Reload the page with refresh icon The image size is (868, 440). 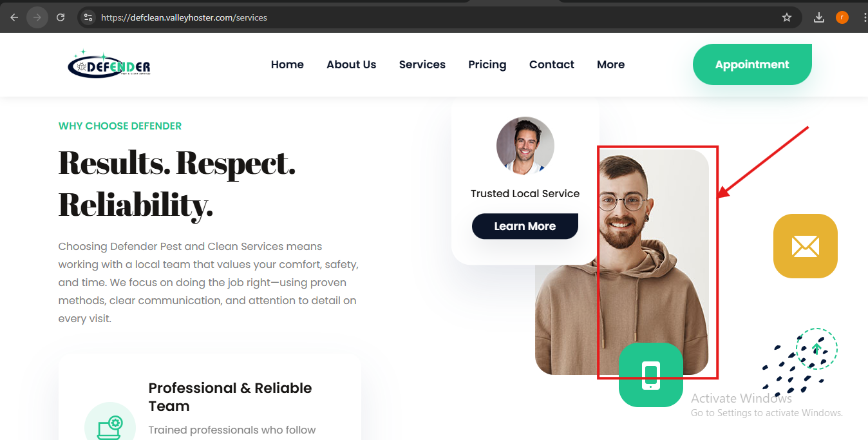click(61, 17)
